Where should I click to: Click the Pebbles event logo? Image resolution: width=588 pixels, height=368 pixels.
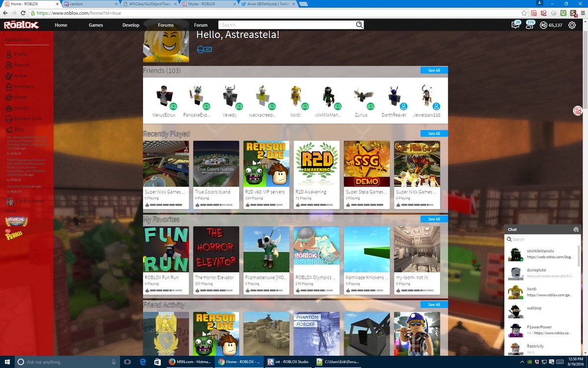click(14, 236)
